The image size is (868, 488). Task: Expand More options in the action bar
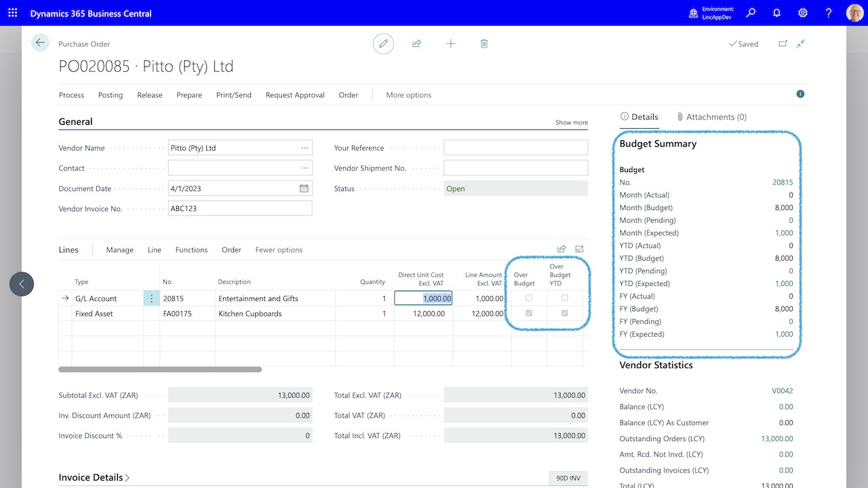click(408, 95)
